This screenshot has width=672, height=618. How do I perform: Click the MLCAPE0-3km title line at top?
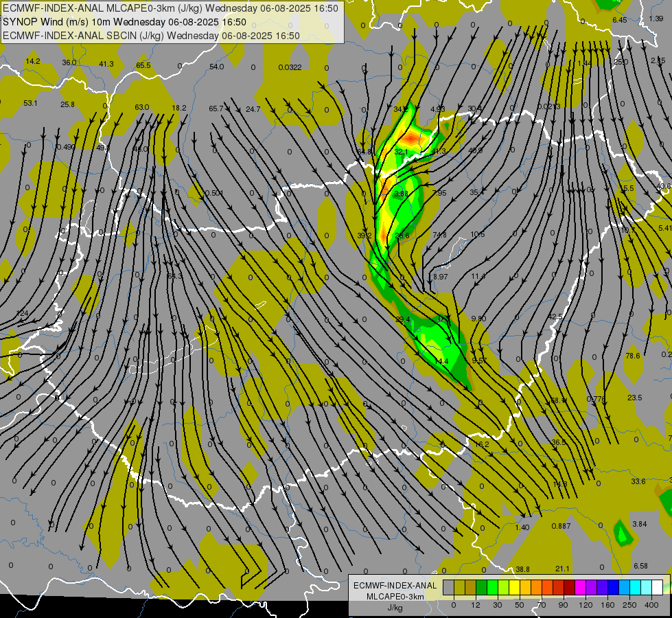[x=170, y=8]
